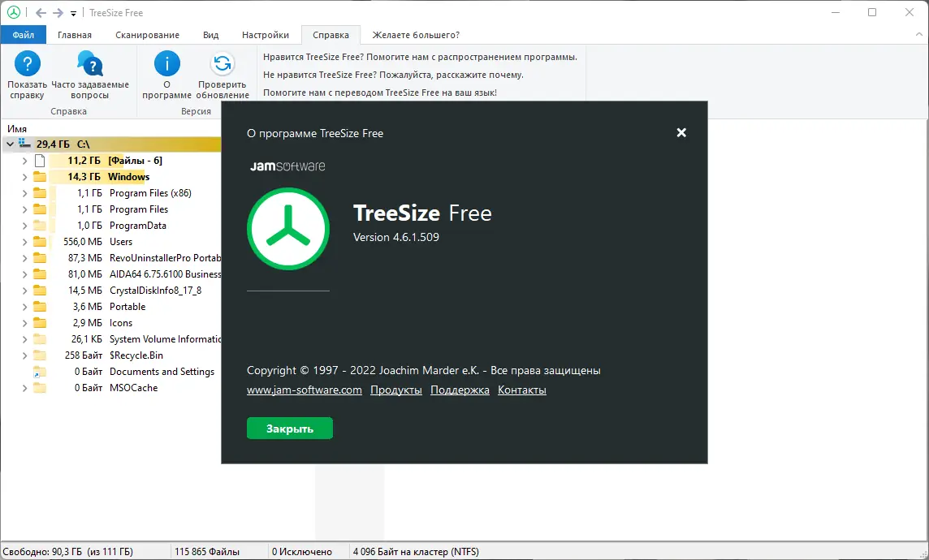Expand the Program Files (x86) node
Viewport: 929px width, 560px height.
pyautogui.click(x=24, y=193)
